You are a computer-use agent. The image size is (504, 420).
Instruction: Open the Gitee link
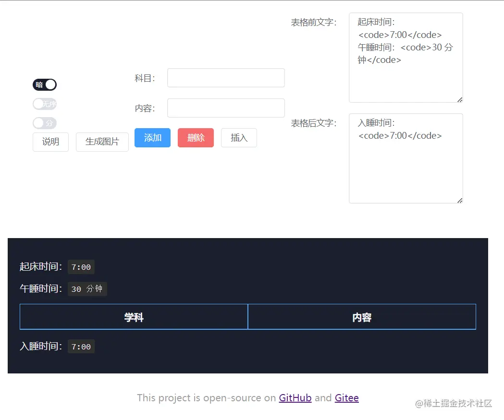(346, 397)
